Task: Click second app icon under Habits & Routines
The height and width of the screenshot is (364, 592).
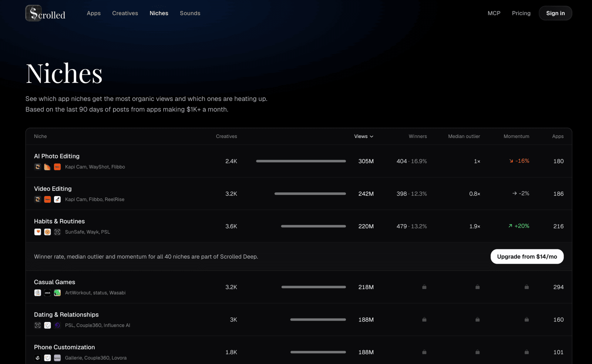Action: 47,232
